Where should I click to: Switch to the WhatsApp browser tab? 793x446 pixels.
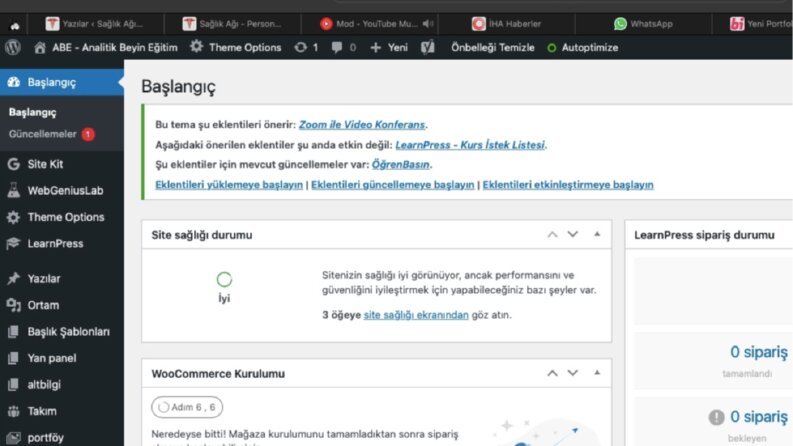(x=643, y=24)
